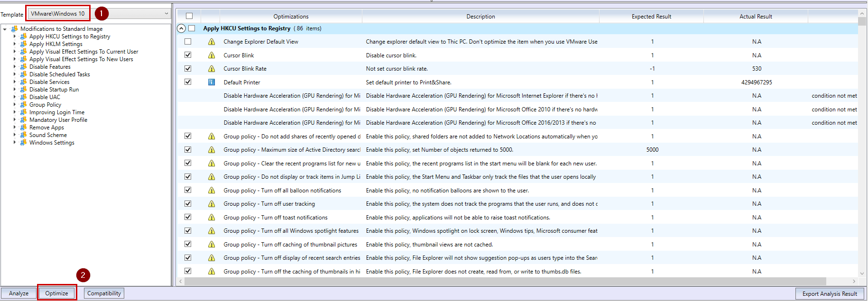Click warning icon for 'Turn off caching of thumbnail pictures'
868x301 pixels.
pos(212,245)
